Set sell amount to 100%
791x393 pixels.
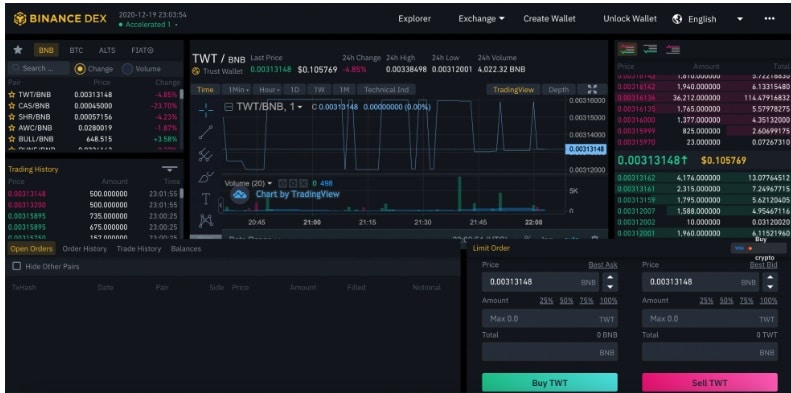(x=769, y=300)
